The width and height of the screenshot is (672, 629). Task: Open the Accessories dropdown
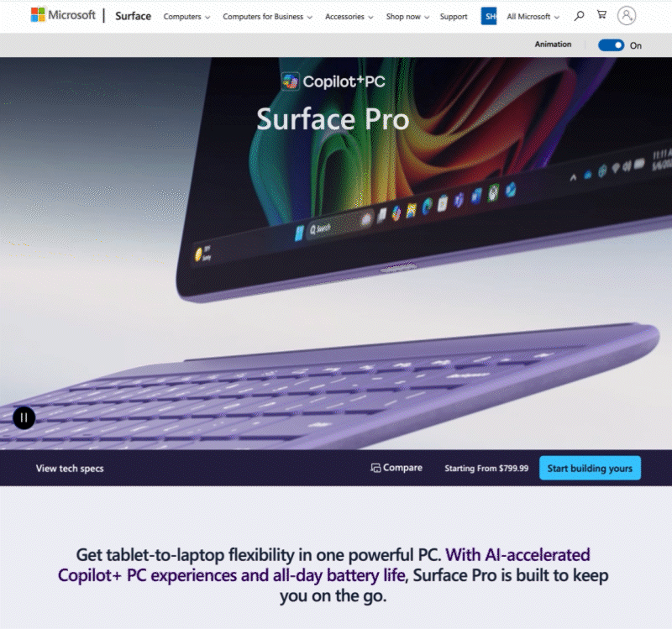coord(349,17)
